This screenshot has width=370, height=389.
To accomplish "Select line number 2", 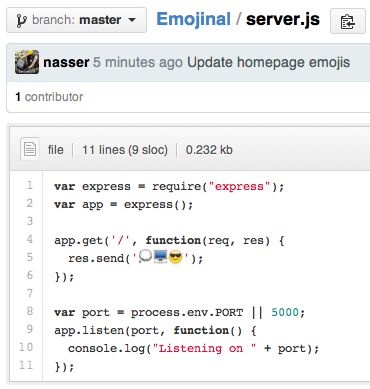I will (30, 203).
